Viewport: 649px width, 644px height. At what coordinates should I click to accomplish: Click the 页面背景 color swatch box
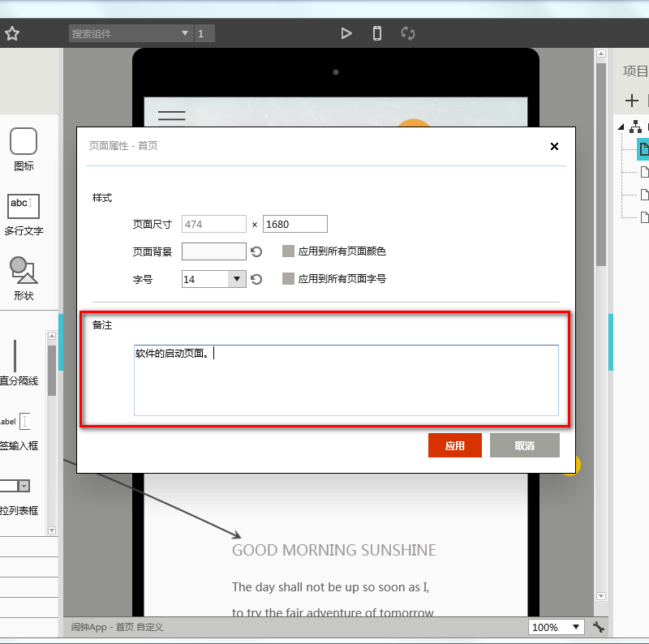click(x=214, y=251)
